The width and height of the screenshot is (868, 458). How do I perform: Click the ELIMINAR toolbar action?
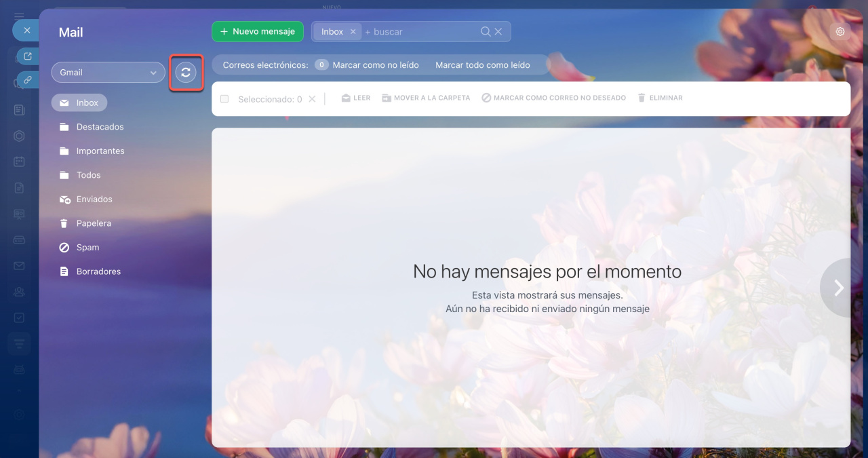pyautogui.click(x=660, y=98)
